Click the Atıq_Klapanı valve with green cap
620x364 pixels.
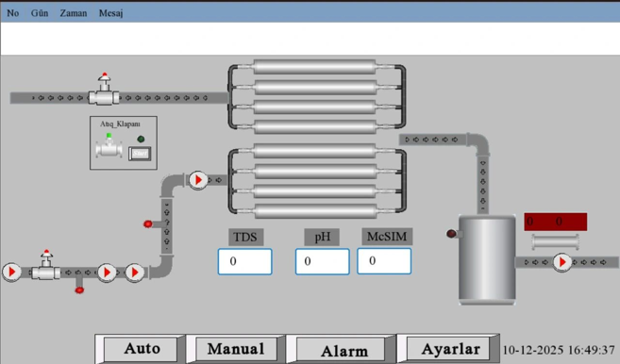click(109, 145)
